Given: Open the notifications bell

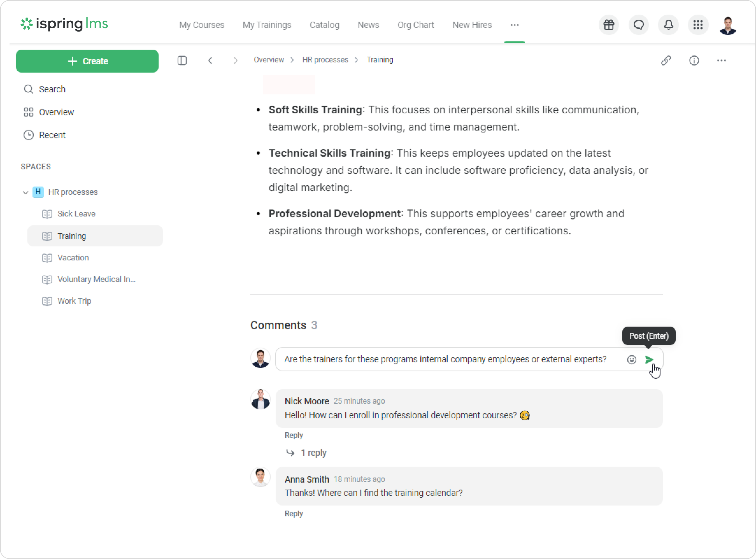Looking at the screenshot, I should click(668, 25).
